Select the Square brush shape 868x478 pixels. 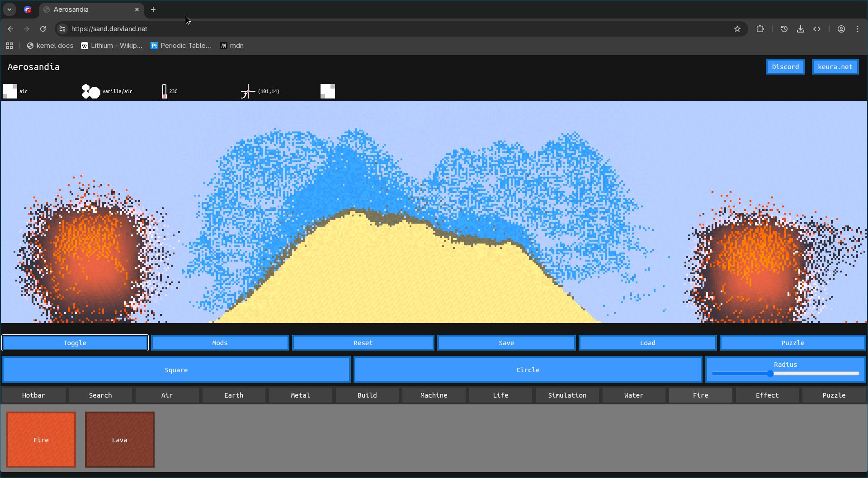point(176,370)
